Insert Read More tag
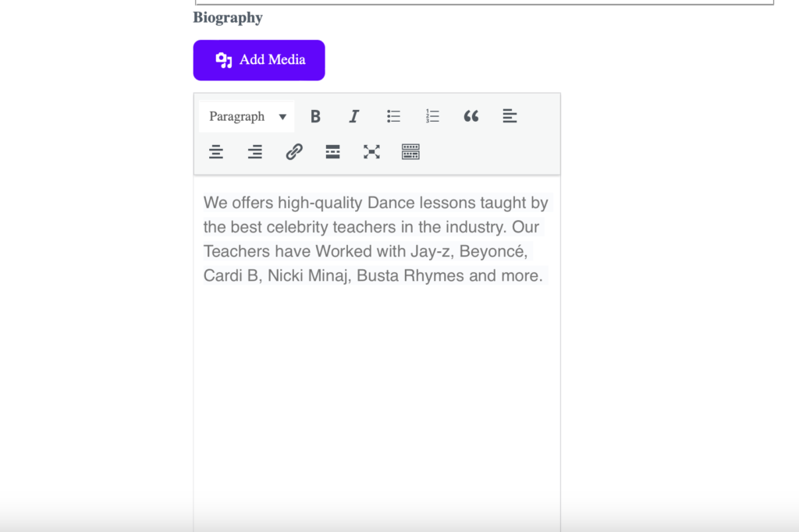This screenshot has height=532, width=799. (x=332, y=152)
